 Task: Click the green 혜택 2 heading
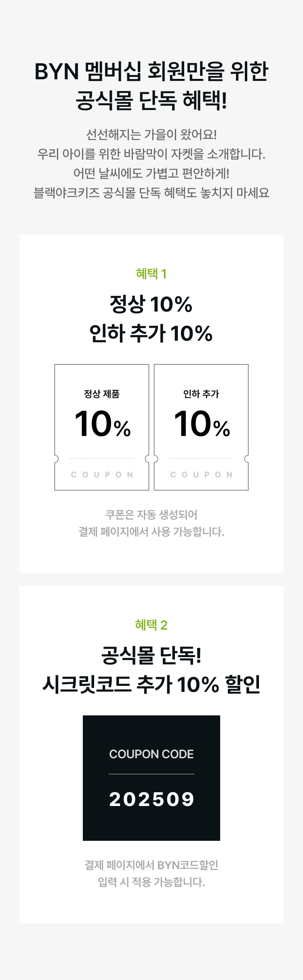(x=151, y=625)
